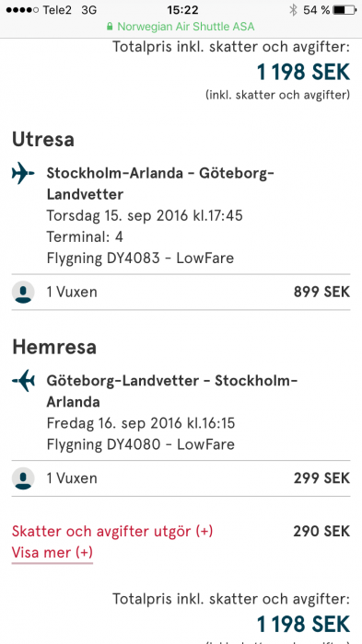This screenshot has height=644, width=362.
Task: Tap the adult passenger icon under Hemresa
Action: tap(23, 478)
